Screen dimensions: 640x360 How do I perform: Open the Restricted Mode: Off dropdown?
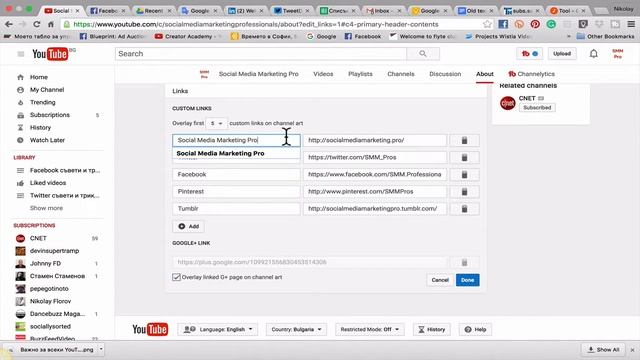(370, 329)
